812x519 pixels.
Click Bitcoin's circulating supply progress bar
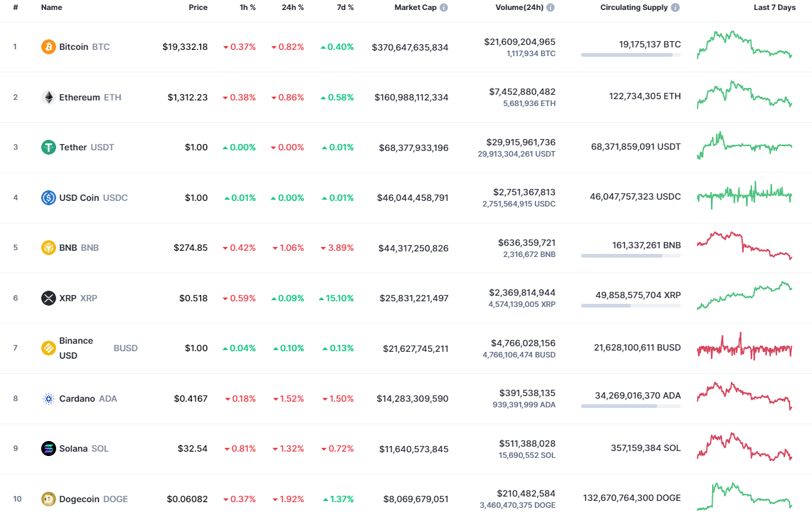coord(630,55)
